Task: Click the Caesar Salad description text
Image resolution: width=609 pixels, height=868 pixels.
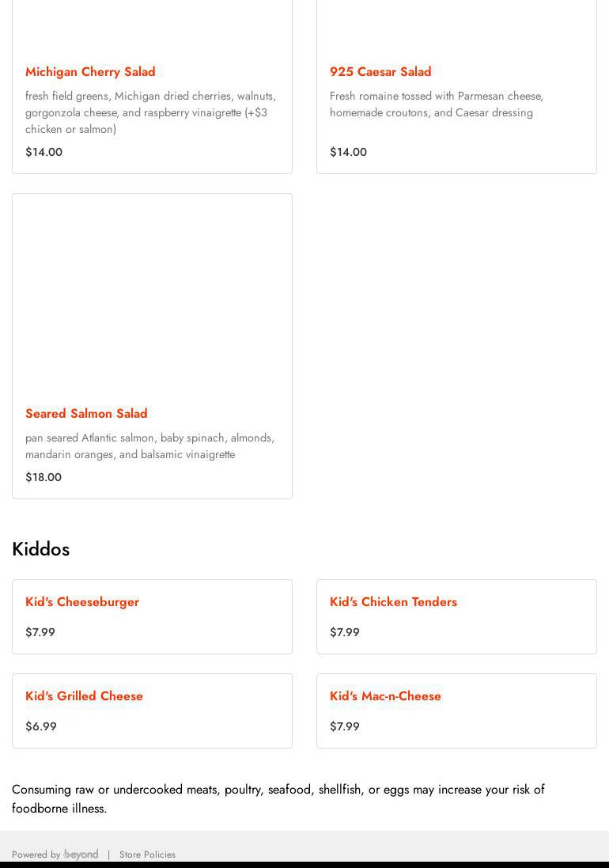Action: [436, 104]
